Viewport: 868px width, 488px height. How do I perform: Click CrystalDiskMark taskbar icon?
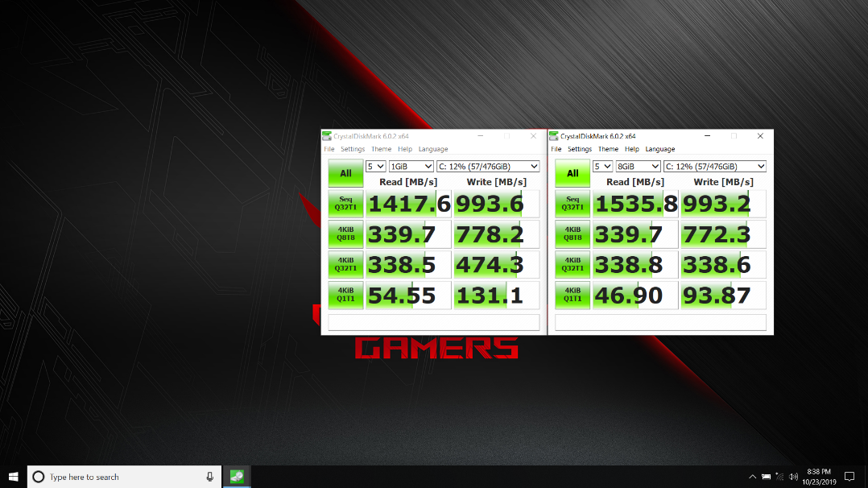click(x=237, y=477)
